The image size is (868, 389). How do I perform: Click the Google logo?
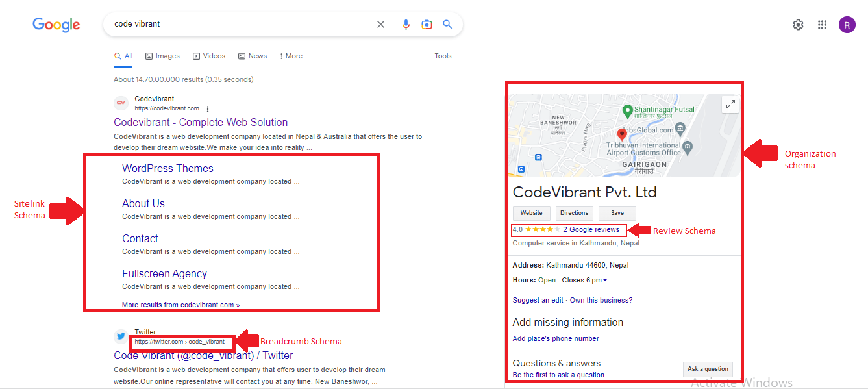pyautogui.click(x=56, y=25)
